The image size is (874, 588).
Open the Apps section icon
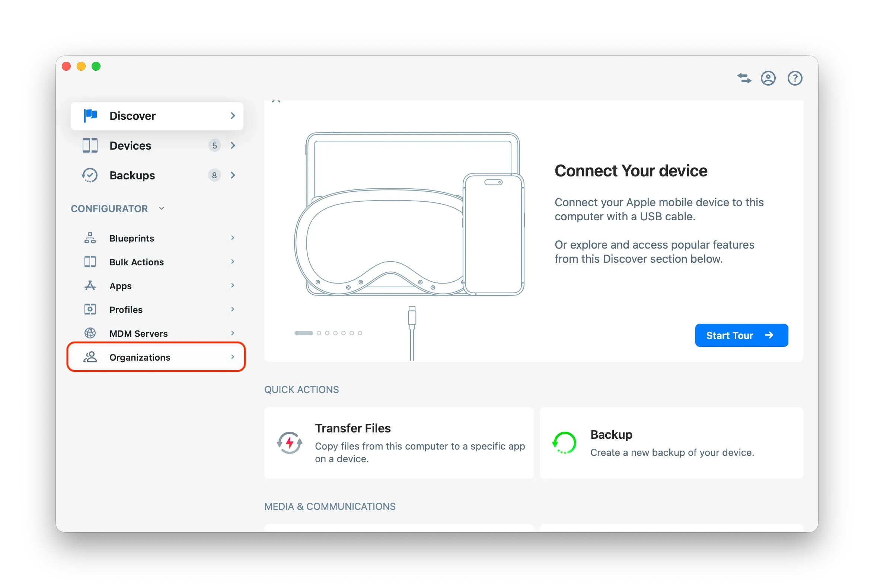[90, 285]
